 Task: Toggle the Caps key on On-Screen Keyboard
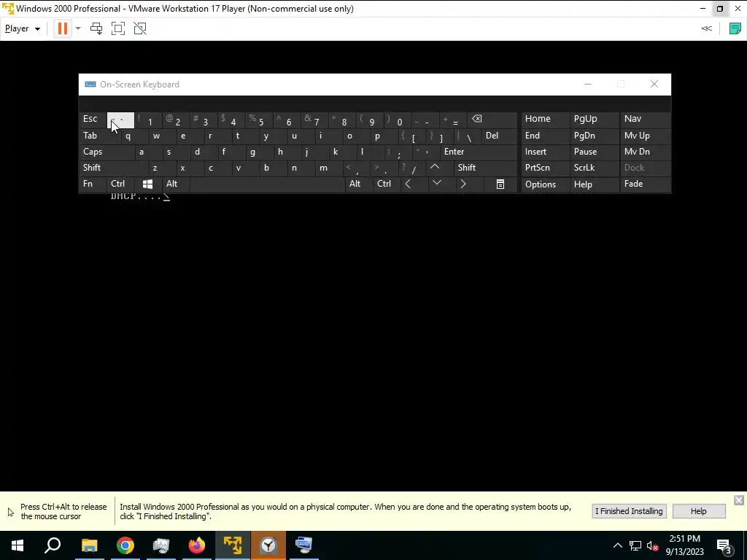coord(107,152)
